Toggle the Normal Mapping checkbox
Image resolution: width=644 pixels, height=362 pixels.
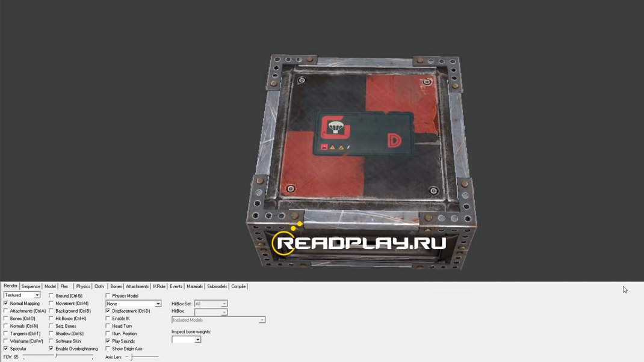point(6,303)
